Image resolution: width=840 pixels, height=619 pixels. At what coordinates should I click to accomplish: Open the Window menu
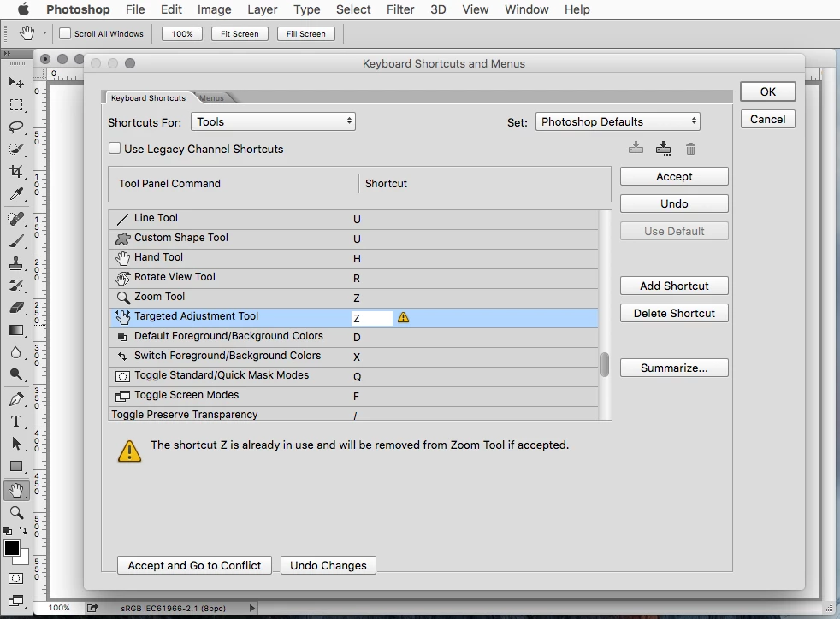[x=527, y=9]
